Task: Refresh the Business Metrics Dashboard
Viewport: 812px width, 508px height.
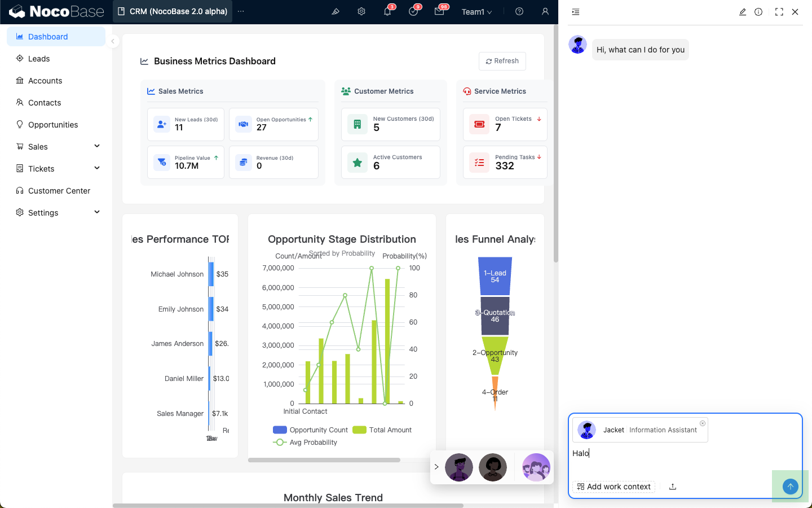Action: 502,61
